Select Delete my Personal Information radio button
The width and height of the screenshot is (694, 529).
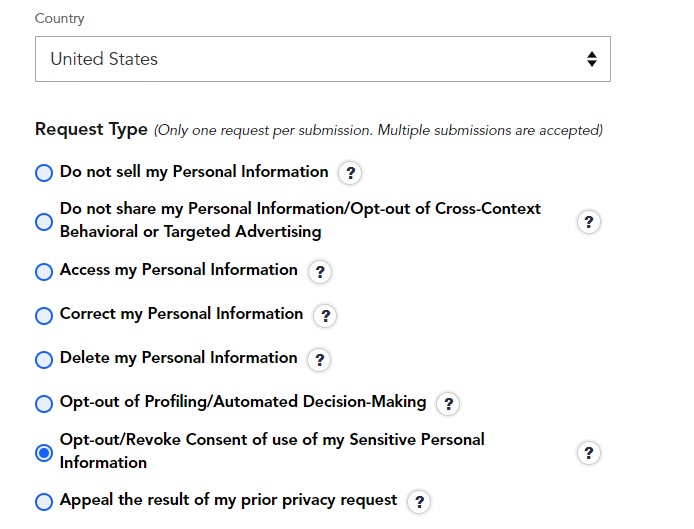pyautogui.click(x=44, y=359)
